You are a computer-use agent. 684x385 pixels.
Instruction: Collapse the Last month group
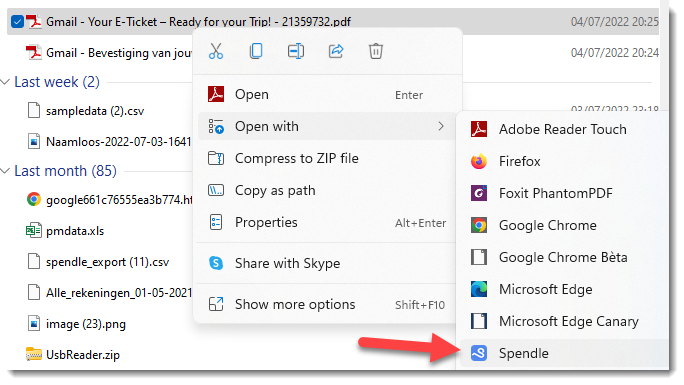tap(5, 171)
